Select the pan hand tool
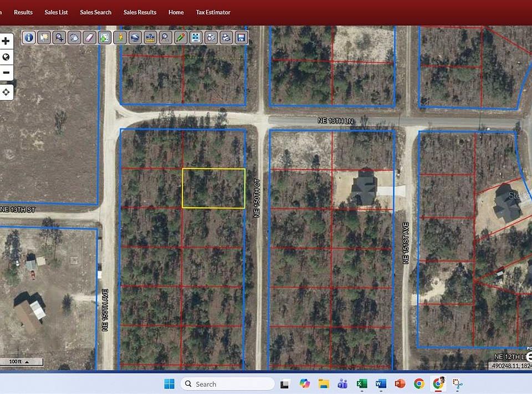Screen dimensions: 532x394 click(74, 37)
